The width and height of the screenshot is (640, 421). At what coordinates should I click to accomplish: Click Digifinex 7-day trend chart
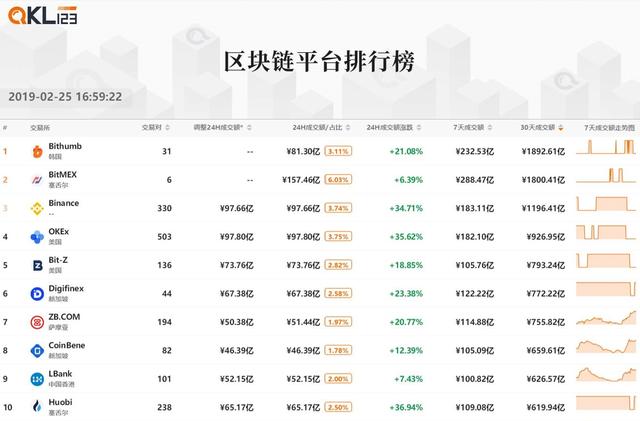(606, 289)
